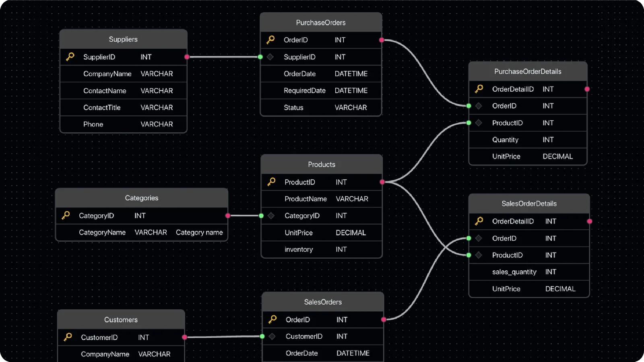Screen dimensions: 644x362
Task: Click the diamond icon next to Products CategoryID
Action: [x=271, y=216]
